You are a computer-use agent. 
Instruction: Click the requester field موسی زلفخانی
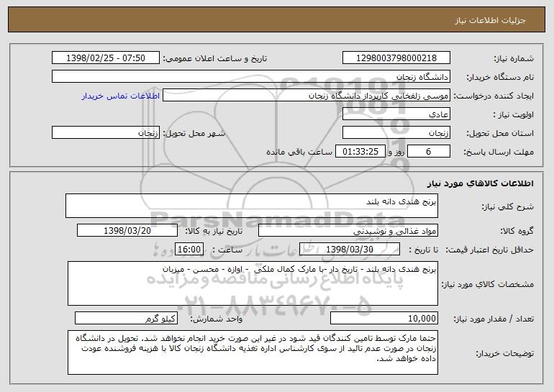tap(306, 96)
